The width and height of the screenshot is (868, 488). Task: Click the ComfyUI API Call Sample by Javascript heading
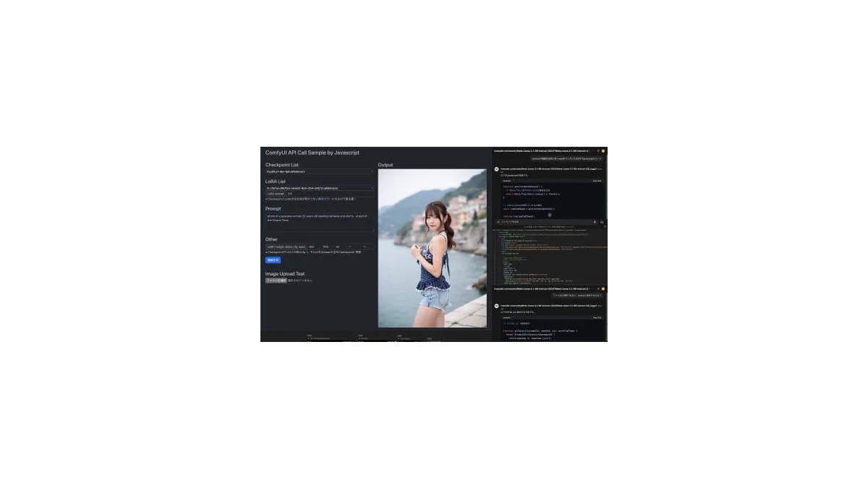click(312, 153)
